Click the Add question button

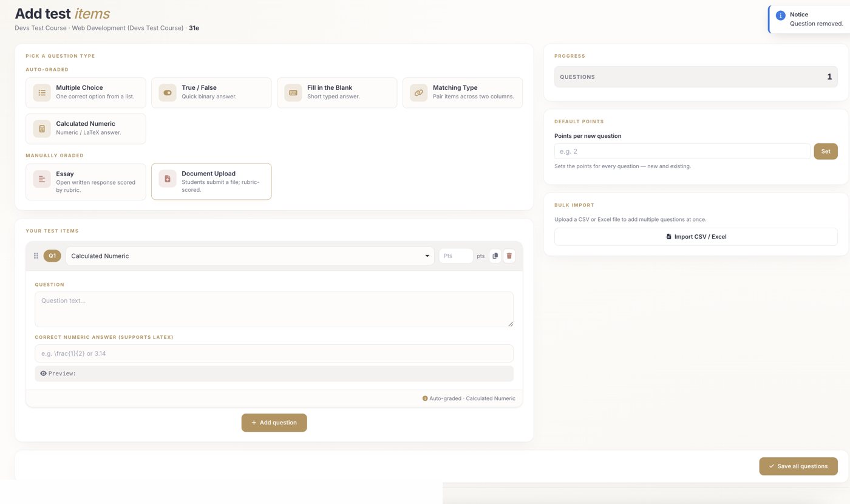point(274,423)
